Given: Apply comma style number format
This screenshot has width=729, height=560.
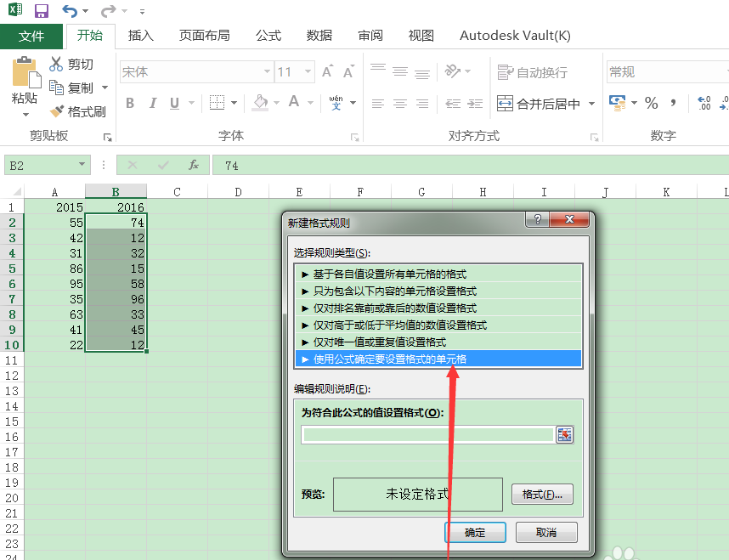Looking at the screenshot, I should [x=673, y=103].
